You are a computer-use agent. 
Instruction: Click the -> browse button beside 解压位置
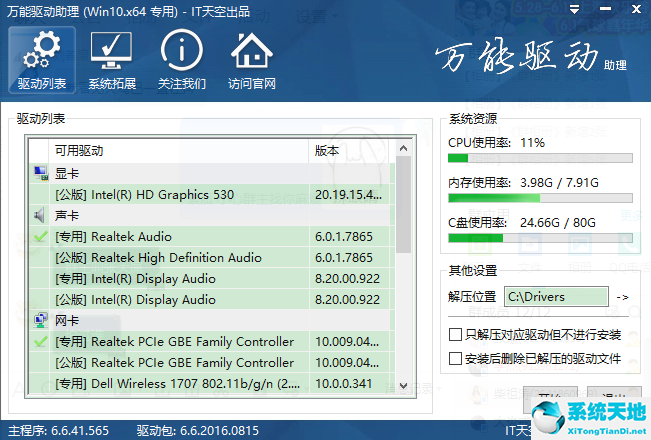pyautogui.click(x=622, y=297)
